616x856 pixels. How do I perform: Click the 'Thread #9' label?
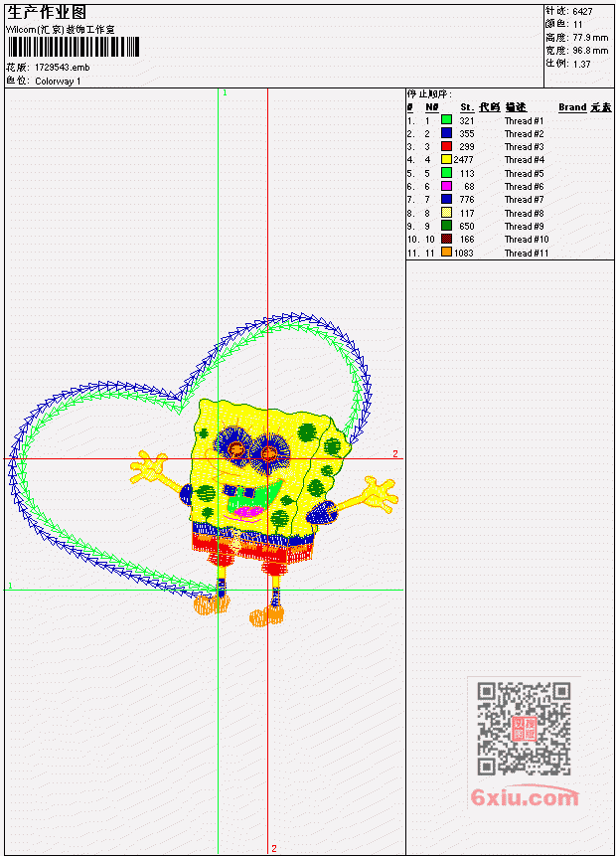pos(524,227)
